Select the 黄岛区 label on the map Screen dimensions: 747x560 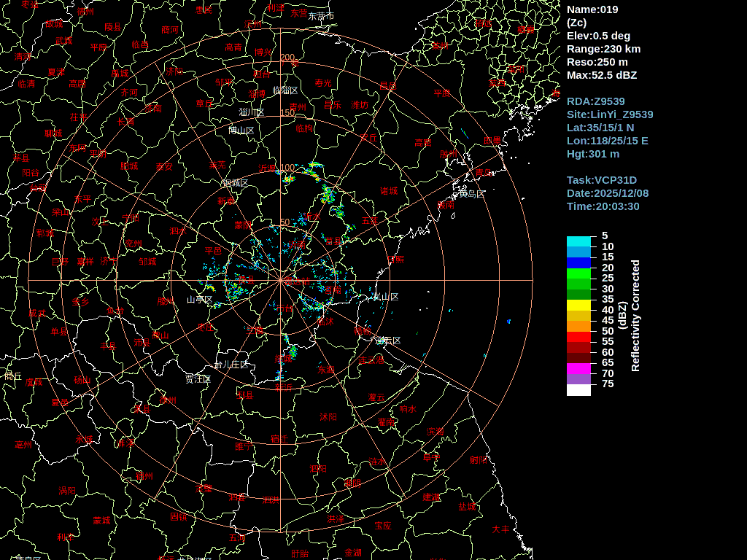(x=471, y=194)
